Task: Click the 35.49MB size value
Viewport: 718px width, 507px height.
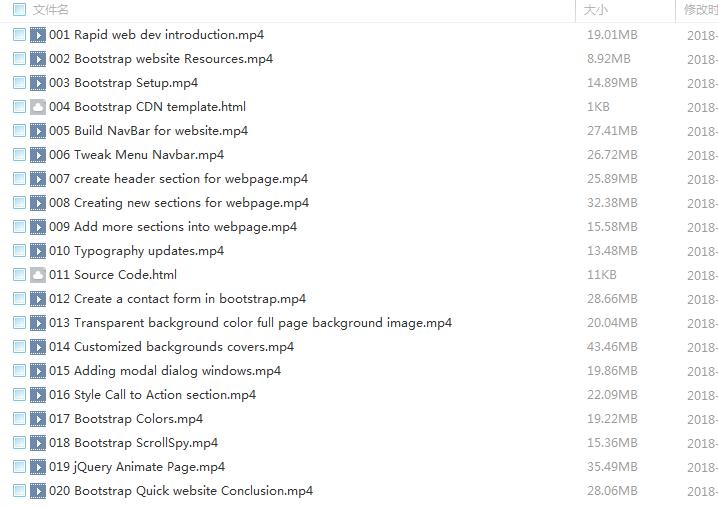Action: [x=612, y=467]
